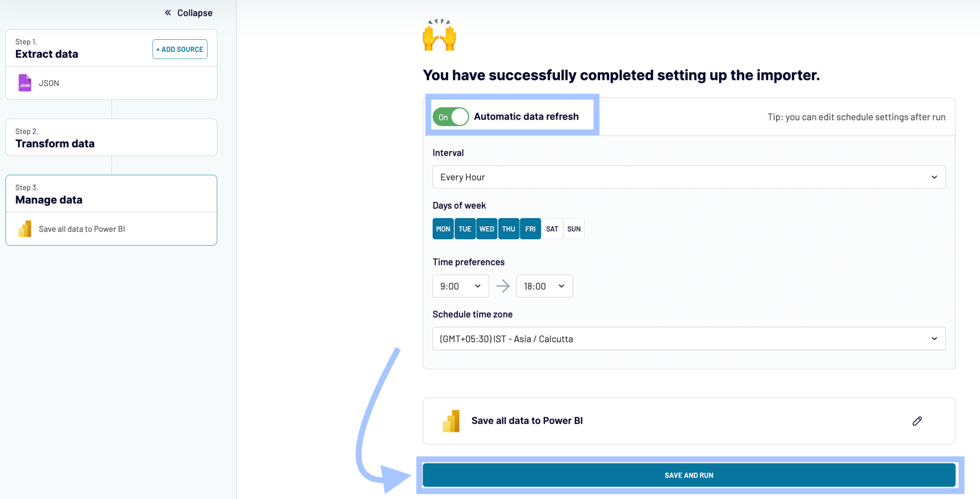The image size is (980, 499).
Task: Click the pencil edit icon for Power BI
Action: click(917, 421)
